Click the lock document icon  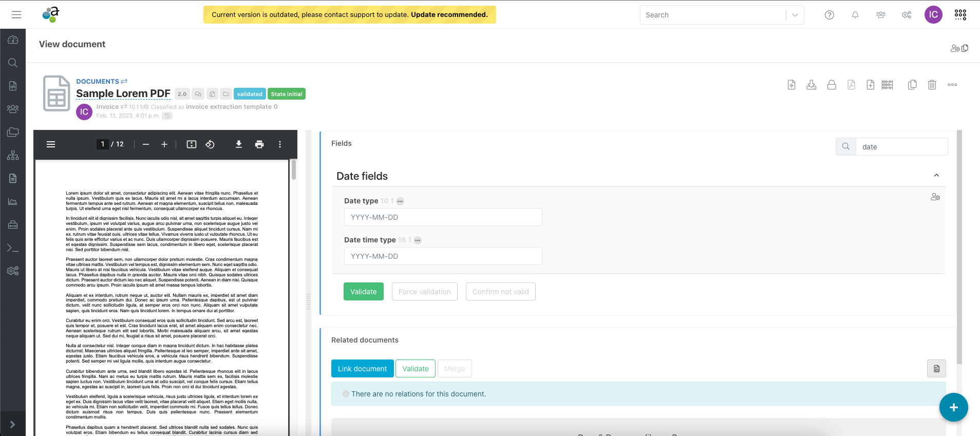tap(831, 85)
